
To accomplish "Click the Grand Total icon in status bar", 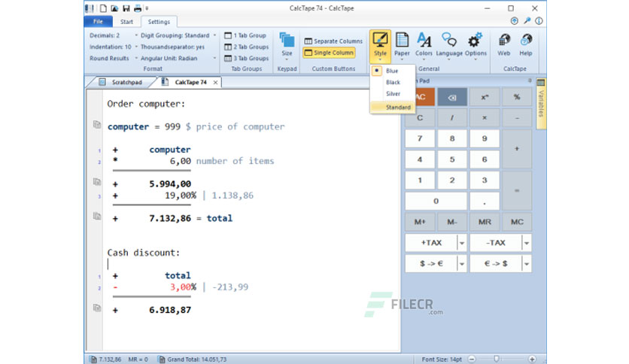I will click(161, 359).
